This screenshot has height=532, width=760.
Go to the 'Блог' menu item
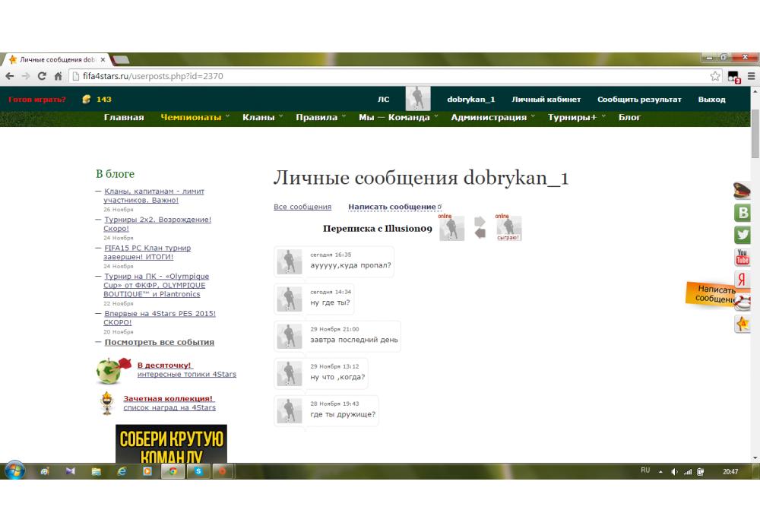pos(629,117)
